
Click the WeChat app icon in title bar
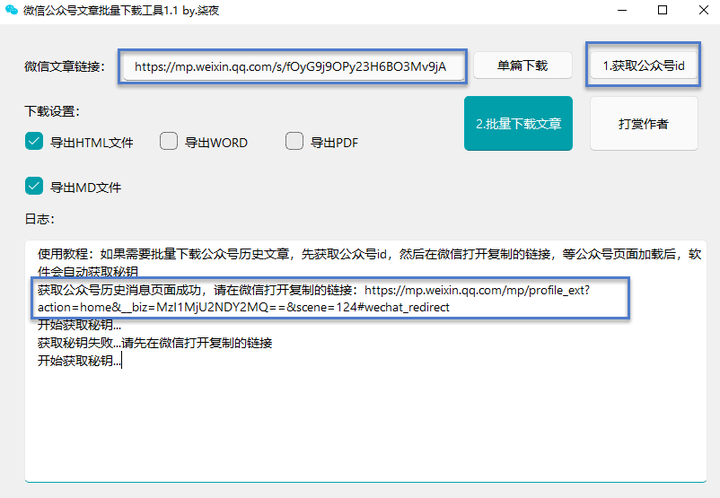click(11, 10)
